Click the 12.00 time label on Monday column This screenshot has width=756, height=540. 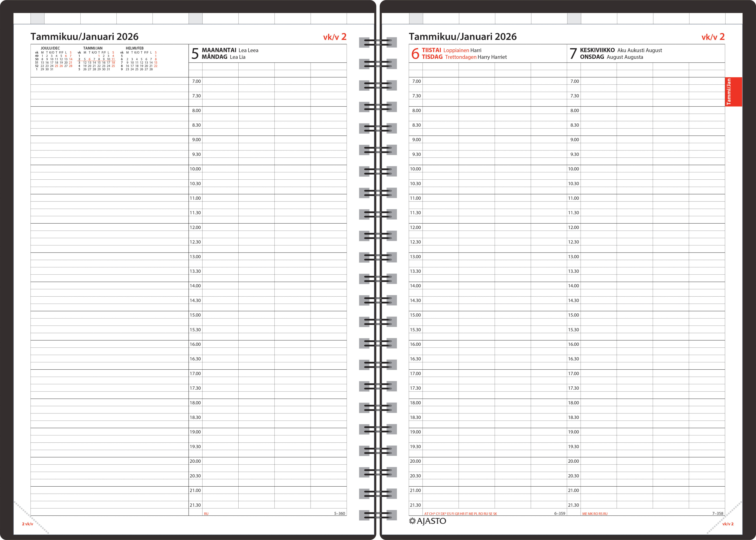195,227
